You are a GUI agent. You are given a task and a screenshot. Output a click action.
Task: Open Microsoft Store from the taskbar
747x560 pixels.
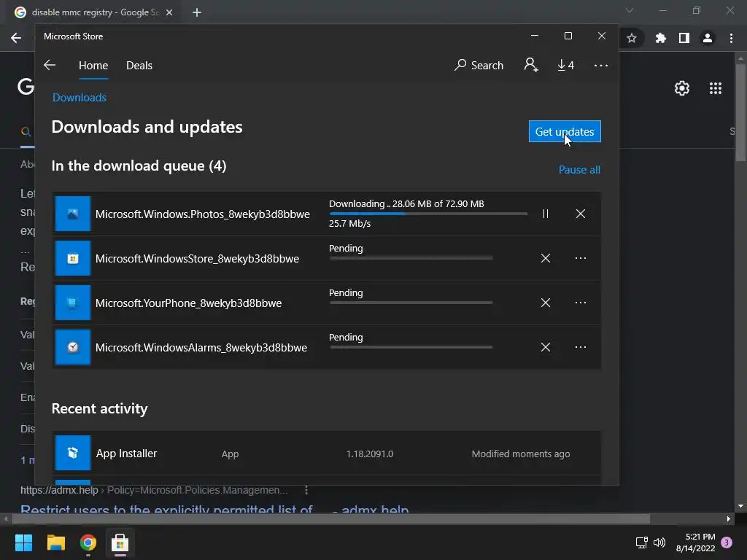120,542
